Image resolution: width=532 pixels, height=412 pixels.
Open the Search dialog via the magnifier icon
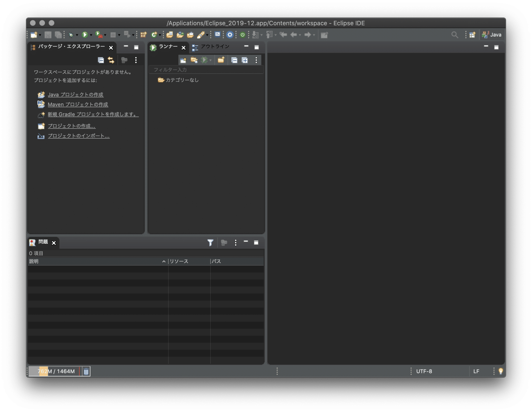point(455,34)
